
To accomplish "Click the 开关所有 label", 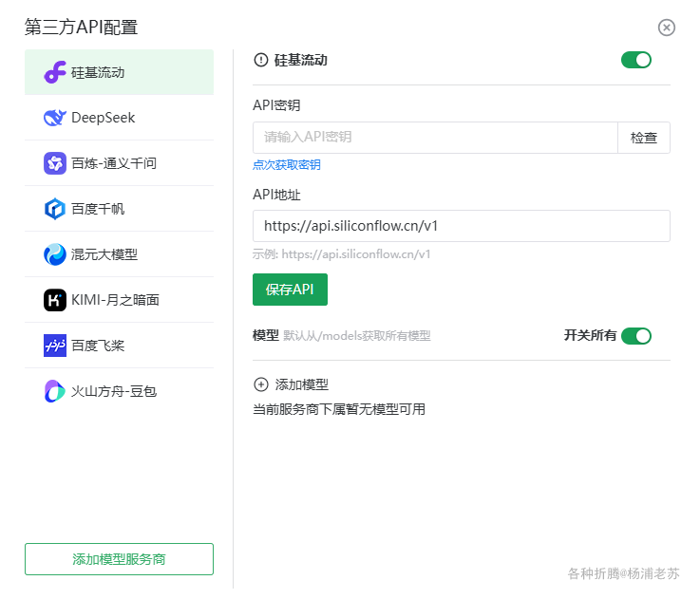I will [590, 335].
